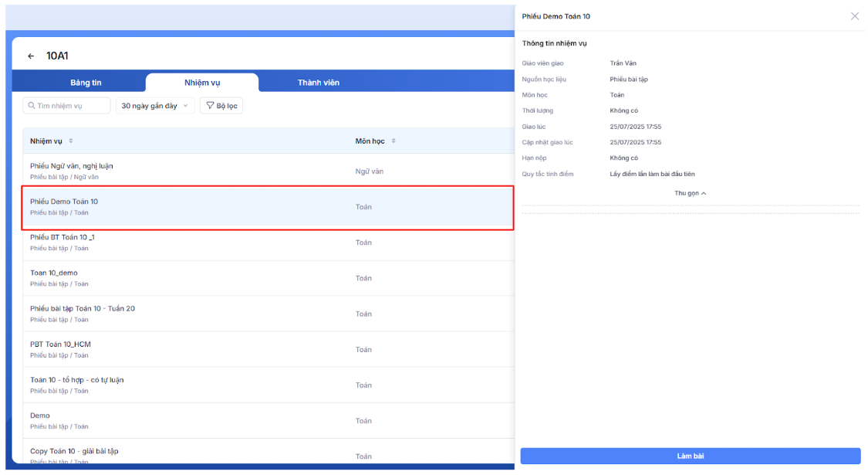
Task: Collapse task info with Thu gọn
Action: (x=690, y=193)
